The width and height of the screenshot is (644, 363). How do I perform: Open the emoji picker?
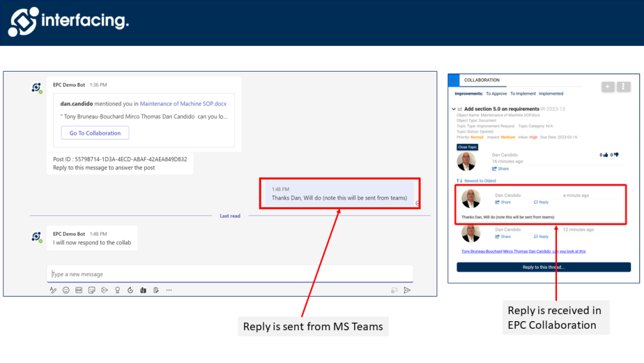[66, 290]
